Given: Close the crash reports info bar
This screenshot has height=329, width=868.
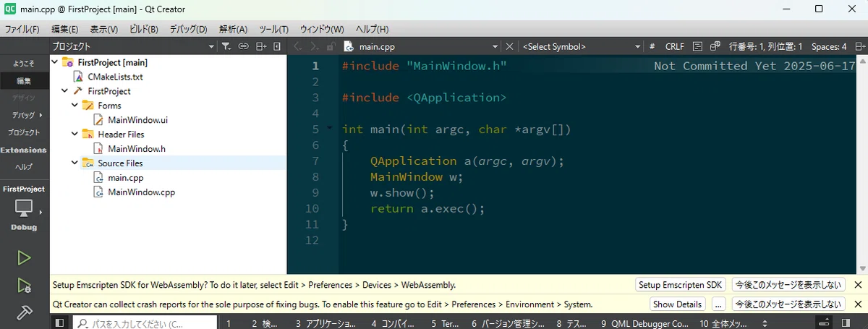Looking at the screenshot, I should 858,304.
